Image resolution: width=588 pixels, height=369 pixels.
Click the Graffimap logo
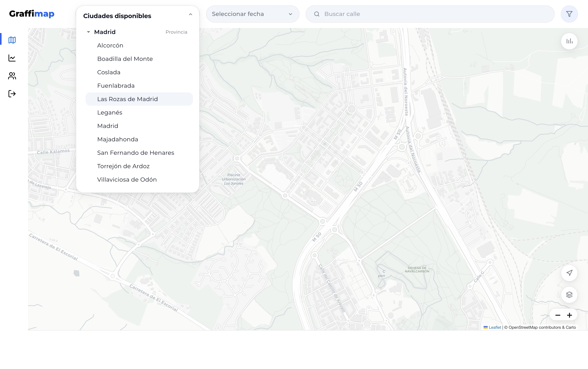point(32,14)
